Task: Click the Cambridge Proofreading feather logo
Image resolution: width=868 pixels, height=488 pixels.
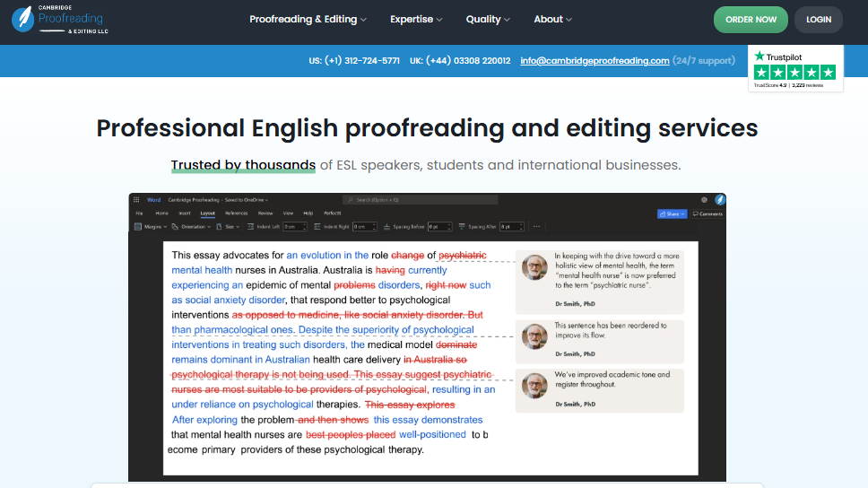Action: click(x=22, y=19)
